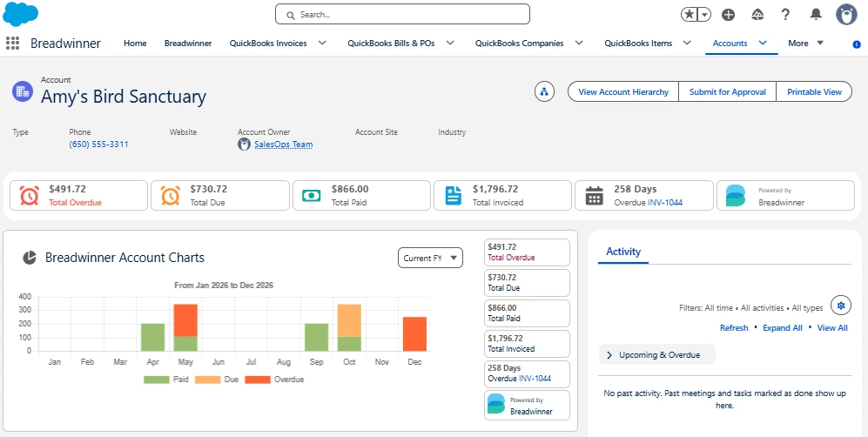Open the QuickBooks Items tab
868x437 pixels.
pos(638,44)
